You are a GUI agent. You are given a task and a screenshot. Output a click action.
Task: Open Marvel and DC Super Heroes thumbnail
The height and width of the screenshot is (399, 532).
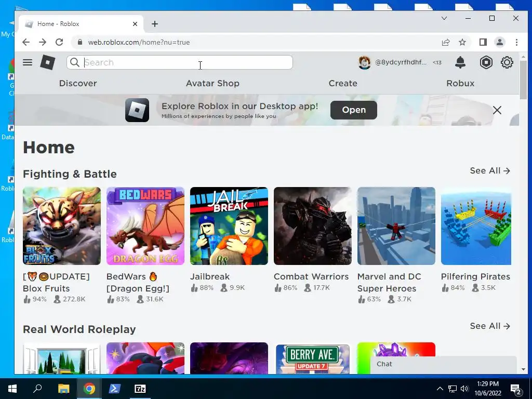point(396,226)
